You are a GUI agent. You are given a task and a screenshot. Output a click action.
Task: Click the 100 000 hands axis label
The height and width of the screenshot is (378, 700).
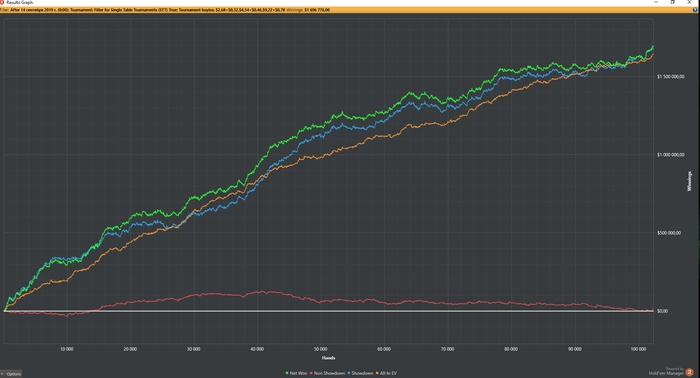638,349
